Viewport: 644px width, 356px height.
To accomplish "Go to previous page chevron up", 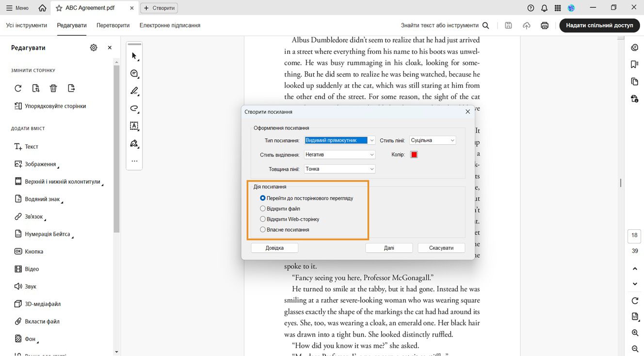I will point(635,269).
